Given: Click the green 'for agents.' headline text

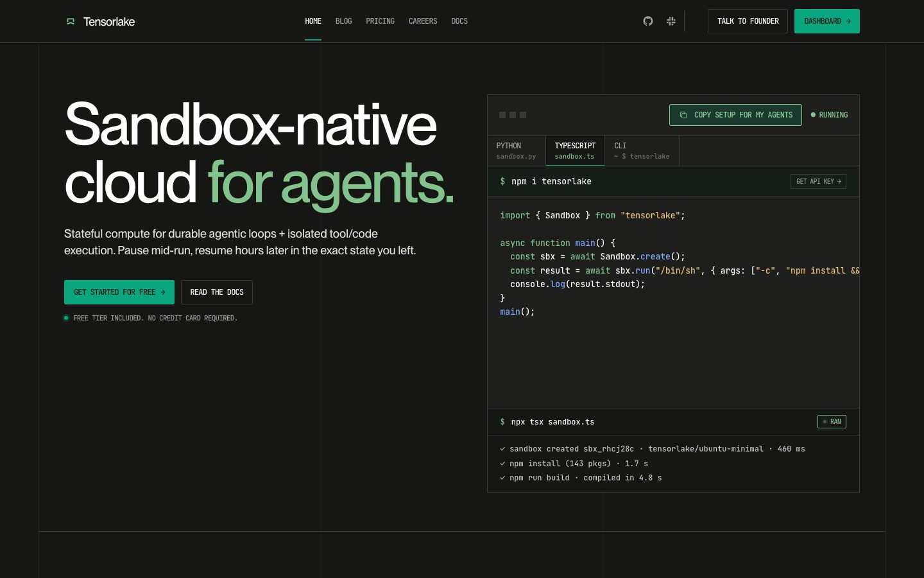Looking at the screenshot, I should pyautogui.click(x=330, y=184).
